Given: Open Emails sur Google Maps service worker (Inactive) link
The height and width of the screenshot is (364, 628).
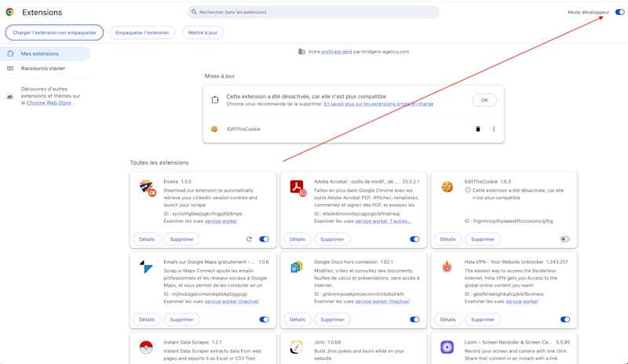Looking at the screenshot, I should click(232, 301).
